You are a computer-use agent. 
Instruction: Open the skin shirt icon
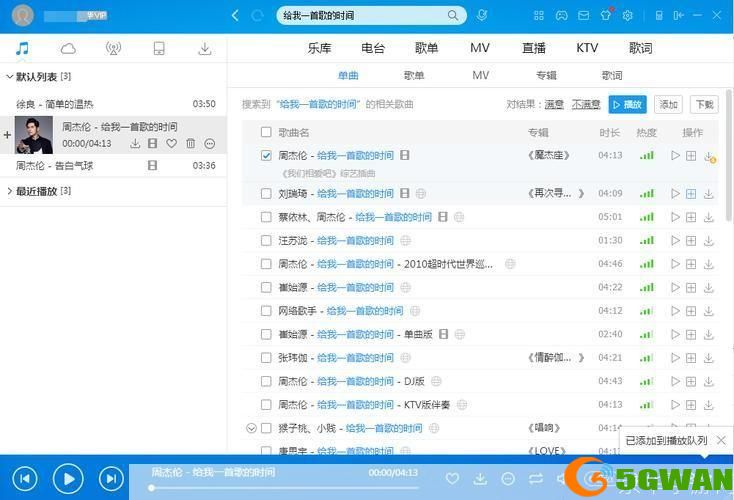[606, 15]
